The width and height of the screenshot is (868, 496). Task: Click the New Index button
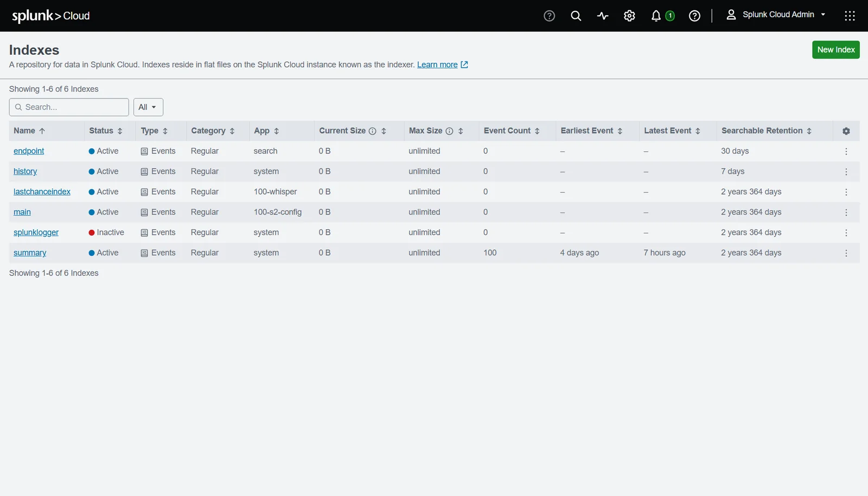tap(835, 49)
